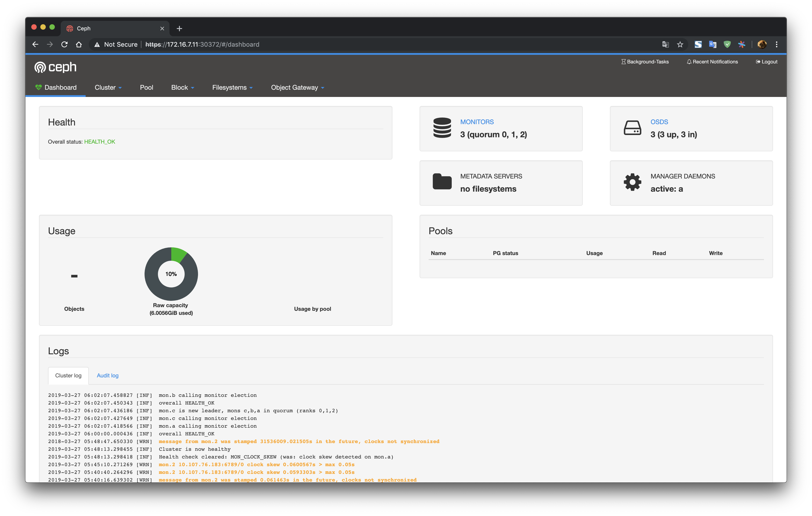The height and width of the screenshot is (516, 812).
Task: Click log line 'mon.b calling monitor election'
Action: tap(208, 395)
